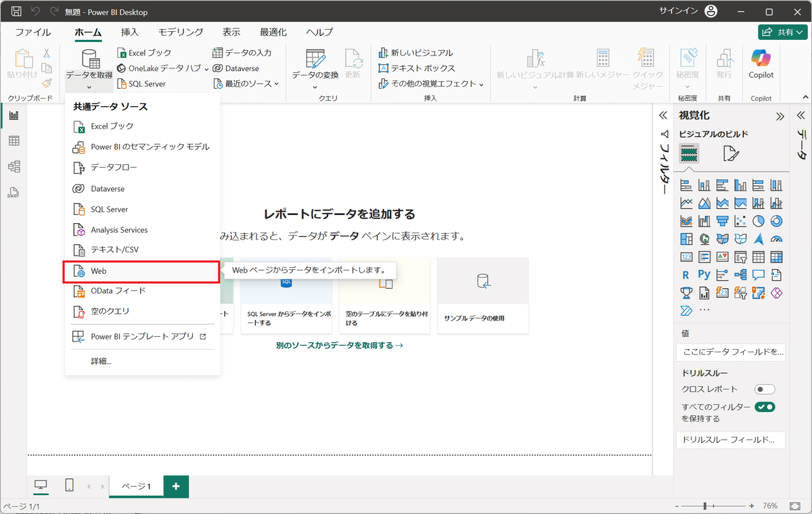This screenshot has width=812, height=514.
Task: Select the card visual with 123
Action: [x=686, y=257]
